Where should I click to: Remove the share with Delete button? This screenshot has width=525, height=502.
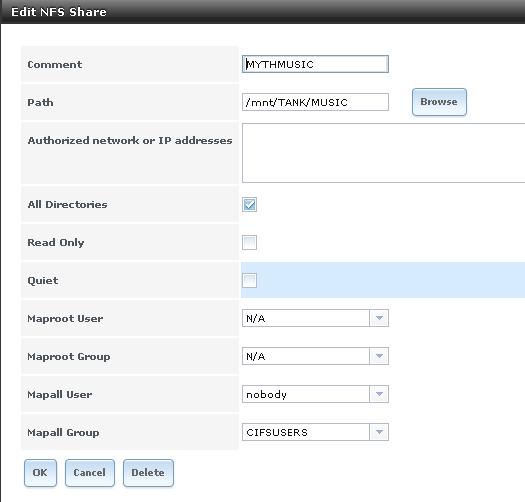148,473
